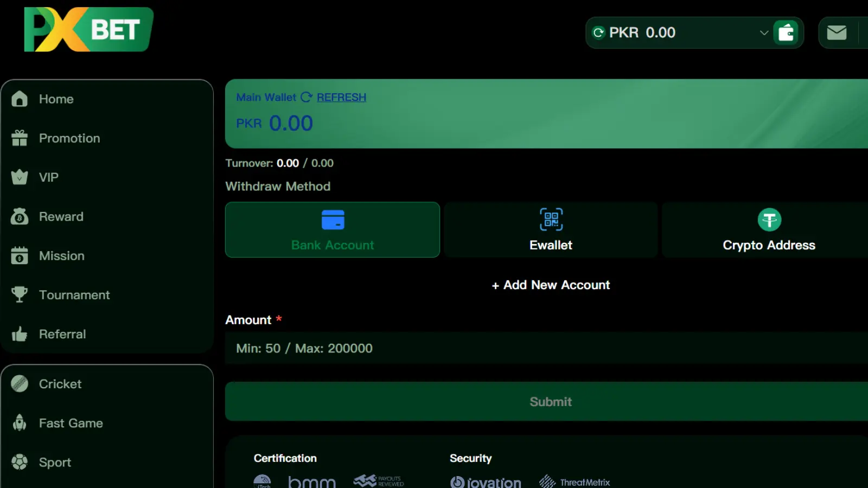The width and height of the screenshot is (868, 488).
Task: Click the REFRESH link
Action: 341,97
